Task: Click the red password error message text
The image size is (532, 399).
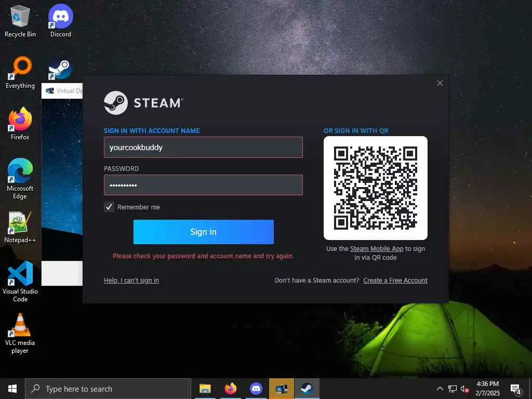Action: 203,256
